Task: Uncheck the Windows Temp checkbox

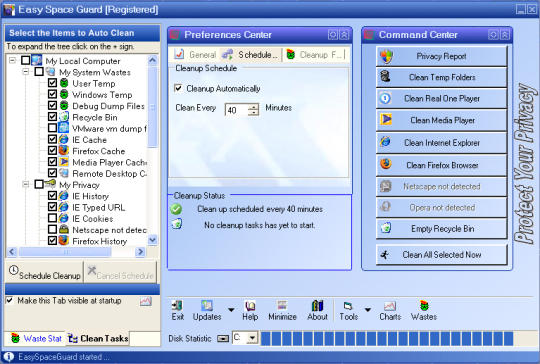Action: click(52, 94)
